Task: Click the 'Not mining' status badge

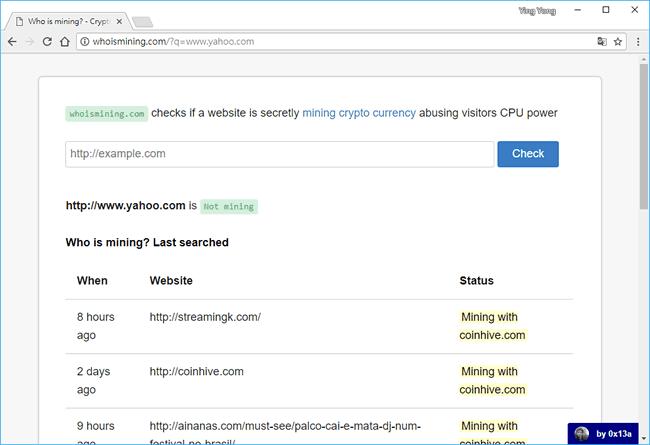Action: [229, 206]
